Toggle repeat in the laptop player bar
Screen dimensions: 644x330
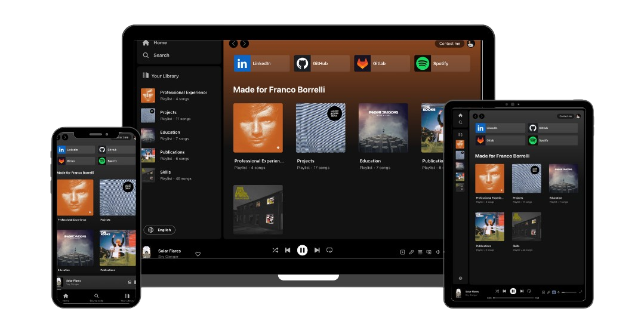click(329, 250)
